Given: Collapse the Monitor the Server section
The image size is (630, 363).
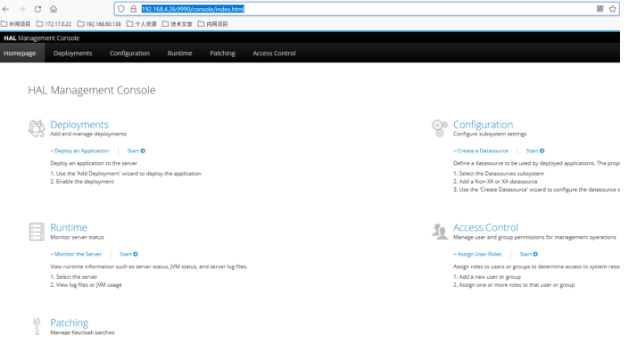Looking at the screenshot, I should 76,254.
